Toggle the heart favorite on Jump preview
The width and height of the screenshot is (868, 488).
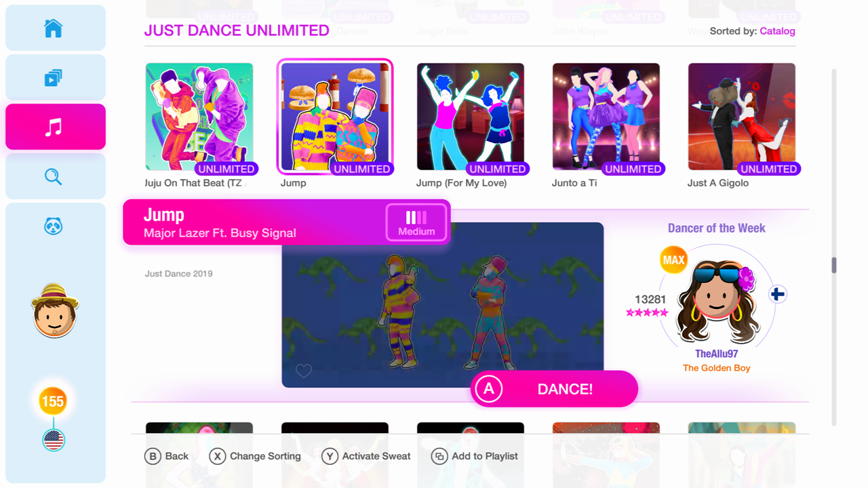point(304,371)
